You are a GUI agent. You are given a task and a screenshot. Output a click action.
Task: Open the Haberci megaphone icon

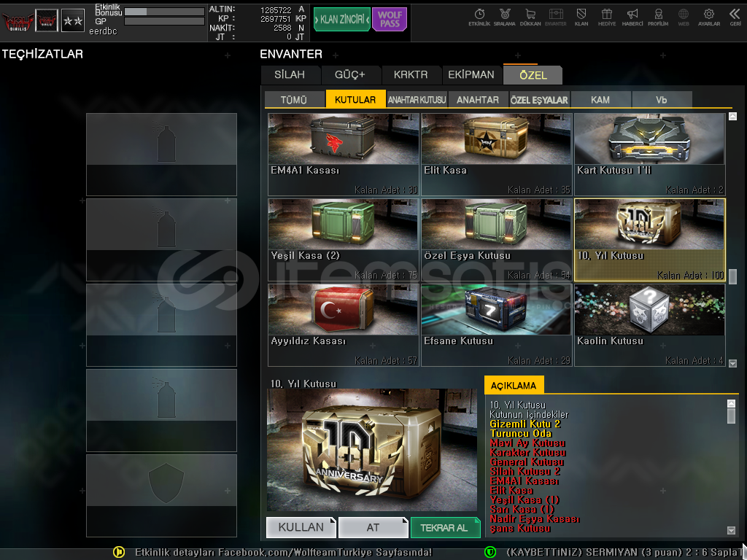click(x=632, y=17)
